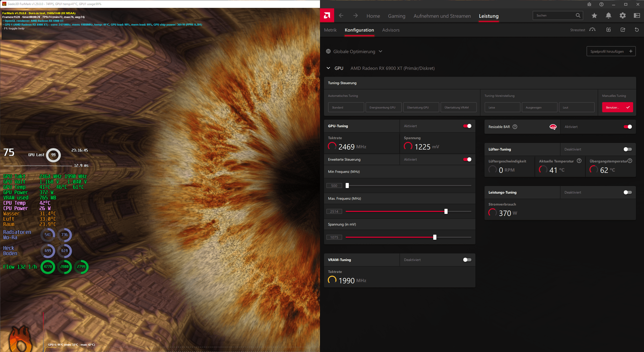Select Leise tuning preset

point(502,107)
